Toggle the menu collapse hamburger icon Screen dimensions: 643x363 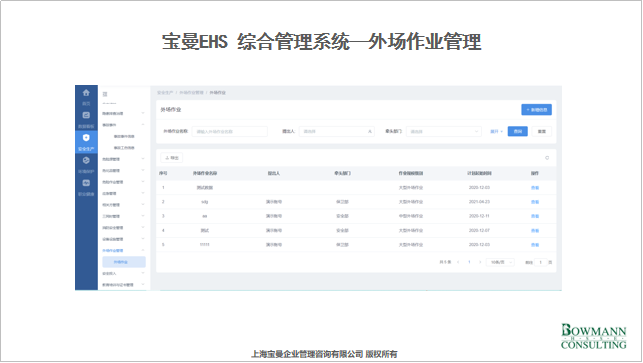(x=105, y=94)
